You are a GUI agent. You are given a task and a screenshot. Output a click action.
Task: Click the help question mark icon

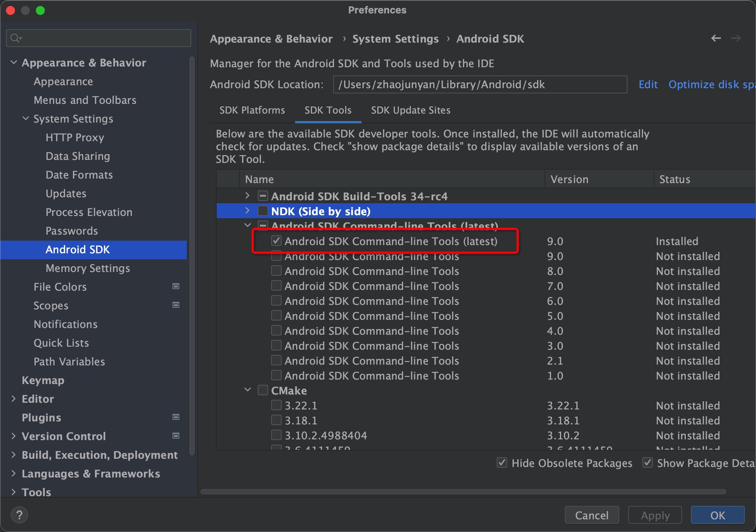coord(19,515)
